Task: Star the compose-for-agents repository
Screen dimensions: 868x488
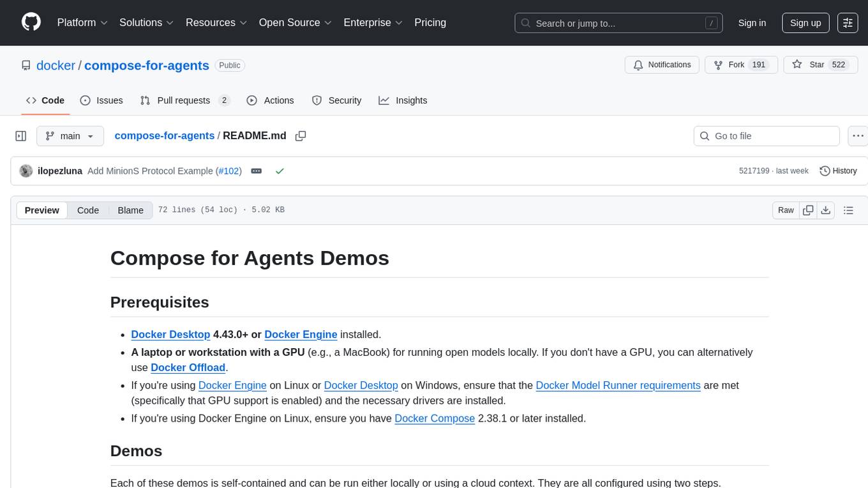Action: coord(820,65)
